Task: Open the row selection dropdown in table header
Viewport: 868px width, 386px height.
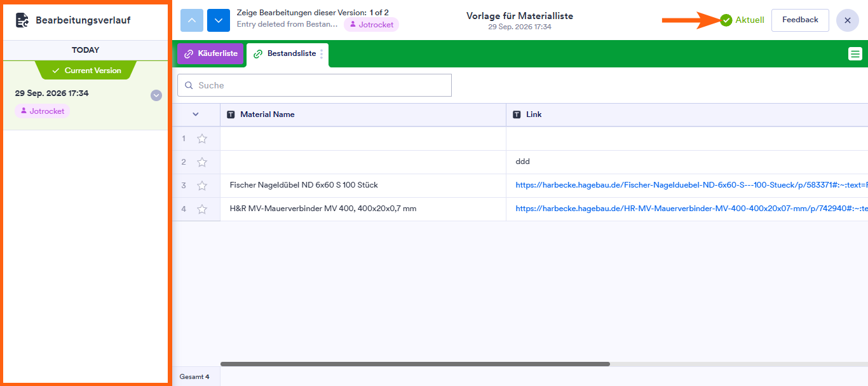Action: point(196,114)
